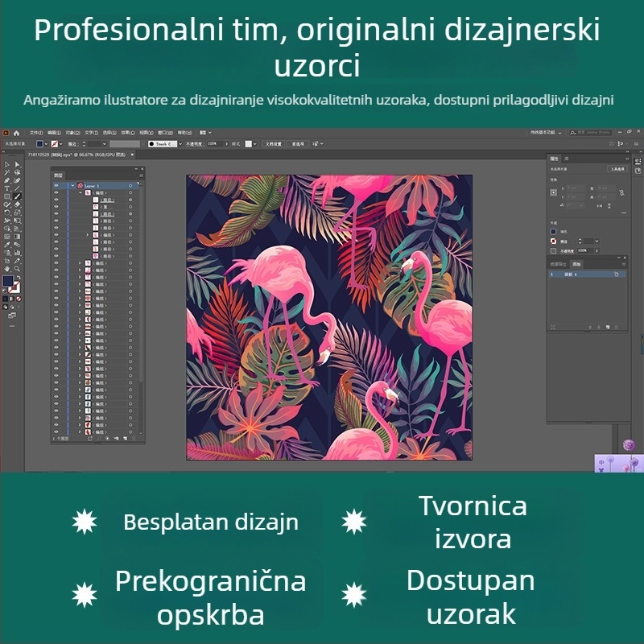644x644 pixels.
Task: Select the Rotate tool
Action: tap(6, 213)
